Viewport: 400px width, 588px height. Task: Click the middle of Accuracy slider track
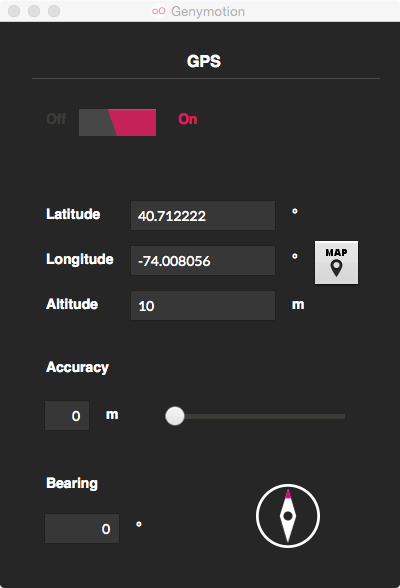pos(255,416)
